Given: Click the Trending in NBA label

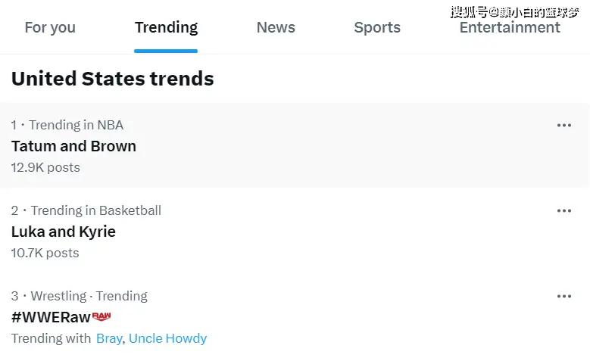Looking at the screenshot, I should point(76,125).
